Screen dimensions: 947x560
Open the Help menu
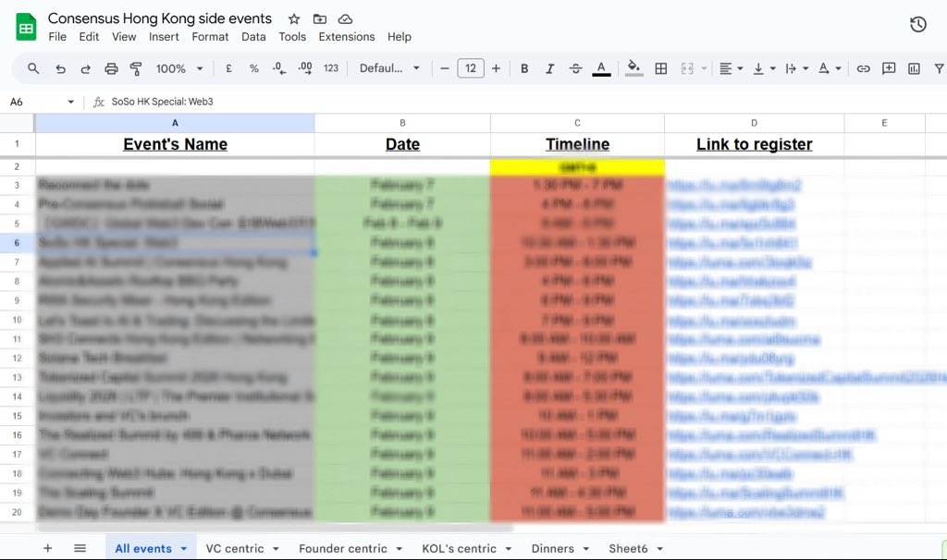[400, 37]
